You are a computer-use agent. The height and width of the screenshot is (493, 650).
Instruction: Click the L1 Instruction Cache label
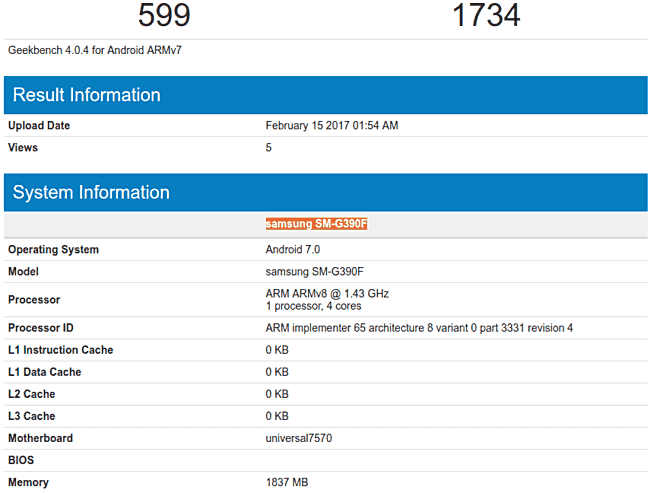[x=60, y=350]
